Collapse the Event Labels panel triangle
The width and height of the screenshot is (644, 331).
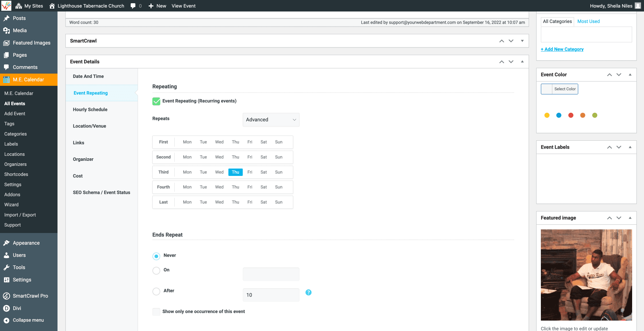click(x=630, y=147)
